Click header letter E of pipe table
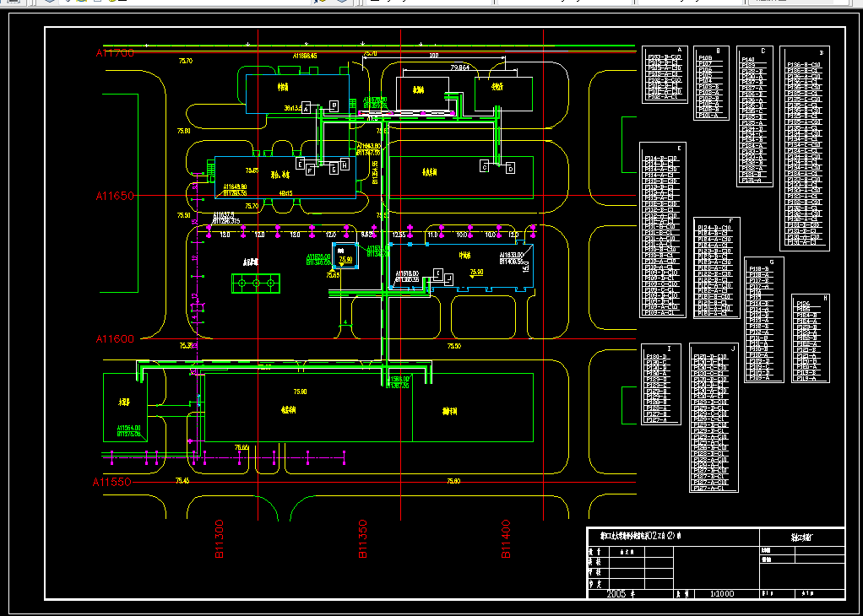863x616 pixels. (679, 148)
